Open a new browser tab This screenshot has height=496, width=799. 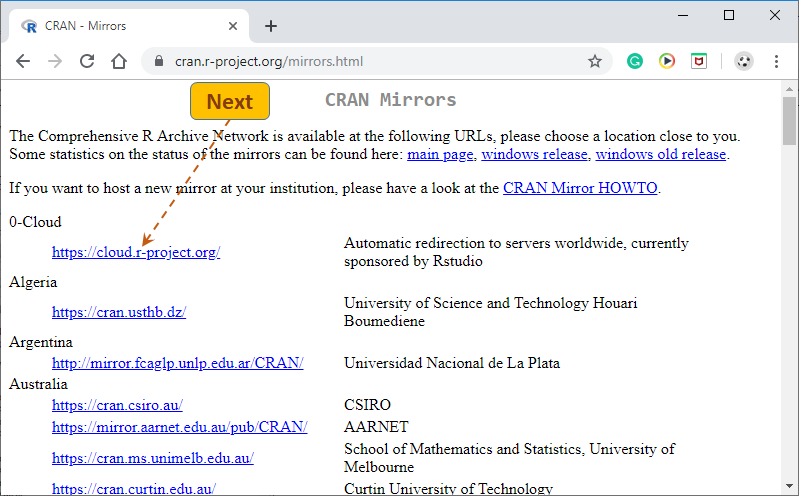(271, 26)
